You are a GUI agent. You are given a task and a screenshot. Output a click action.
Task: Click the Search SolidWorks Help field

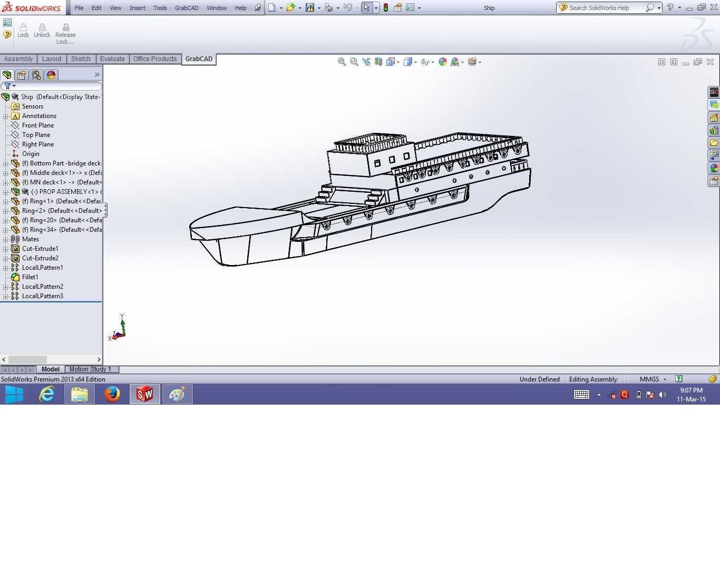pos(606,8)
